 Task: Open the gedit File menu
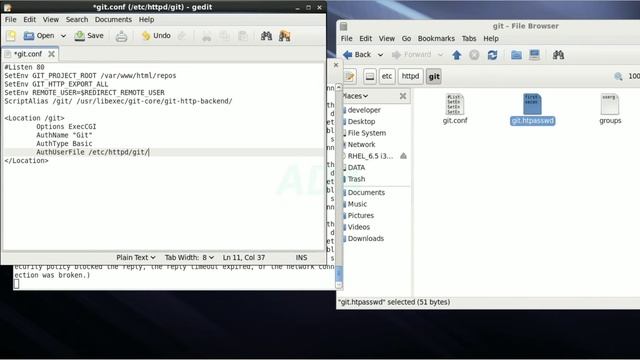[x=11, y=20]
